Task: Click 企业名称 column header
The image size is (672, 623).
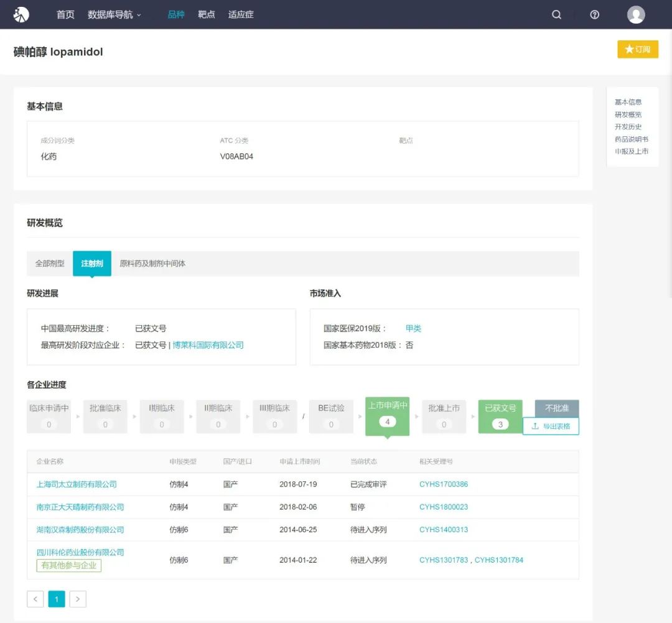Action: pyautogui.click(x=50, y=461)
